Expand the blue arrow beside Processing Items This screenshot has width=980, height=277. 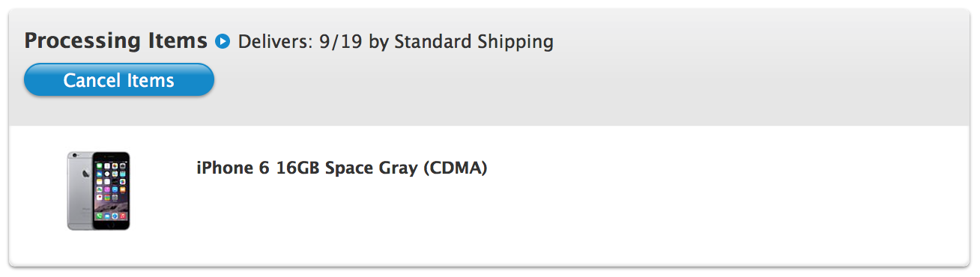tap(223, 41)
